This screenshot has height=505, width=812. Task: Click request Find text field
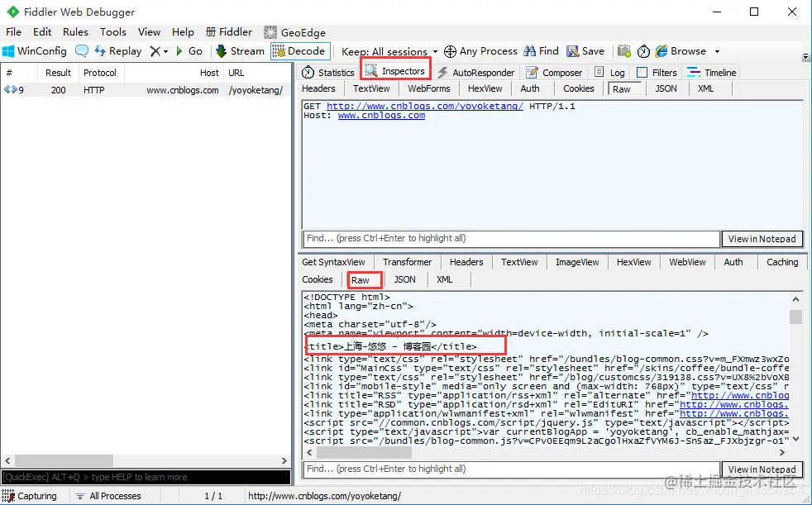pyautogui.click(x=511, y=239)
